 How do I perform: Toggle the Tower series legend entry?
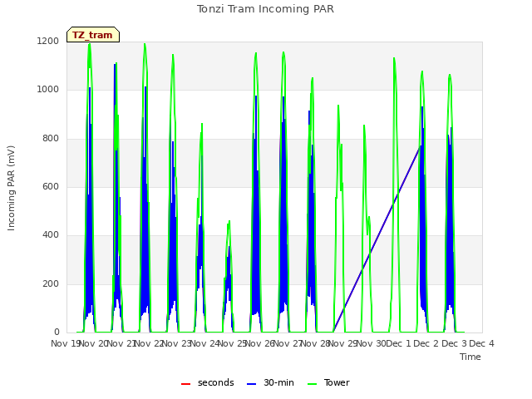click(x=328, y=382)
